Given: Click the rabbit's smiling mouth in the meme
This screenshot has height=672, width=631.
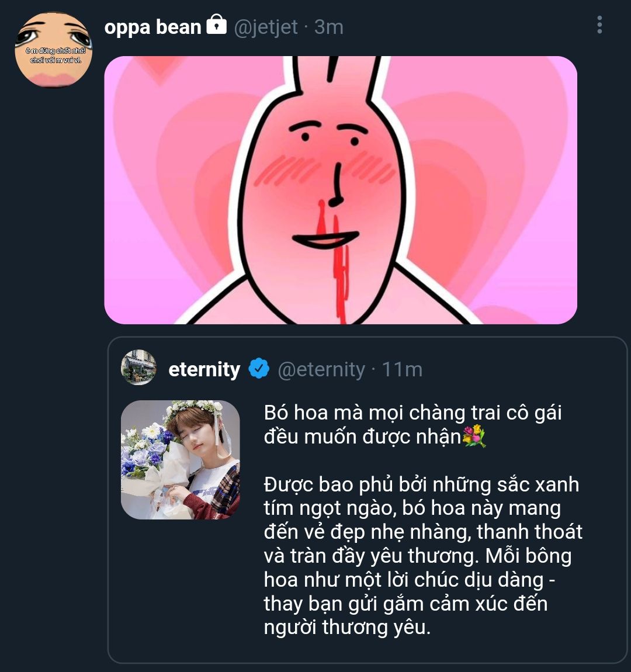Looking at the screenshot, I should click(325, 240).
